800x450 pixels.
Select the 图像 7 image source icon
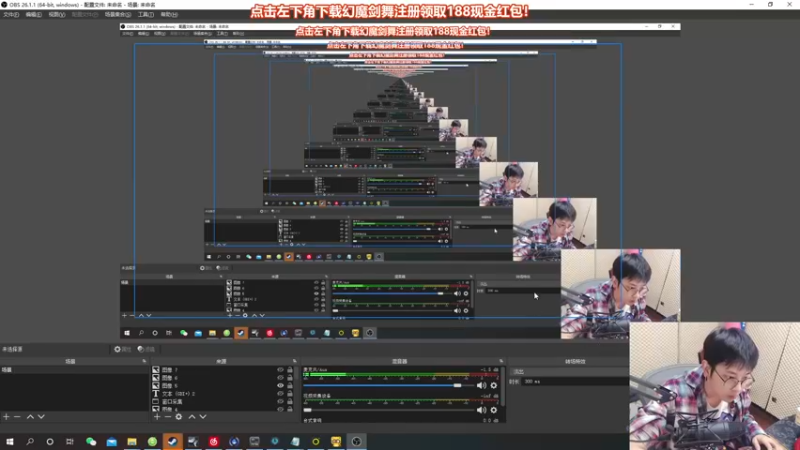tap(156, 369)
